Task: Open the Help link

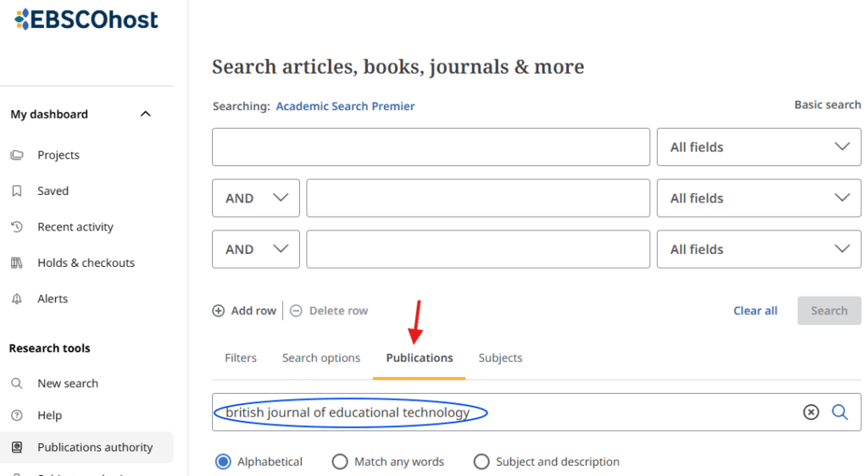Action: [50, 415]
